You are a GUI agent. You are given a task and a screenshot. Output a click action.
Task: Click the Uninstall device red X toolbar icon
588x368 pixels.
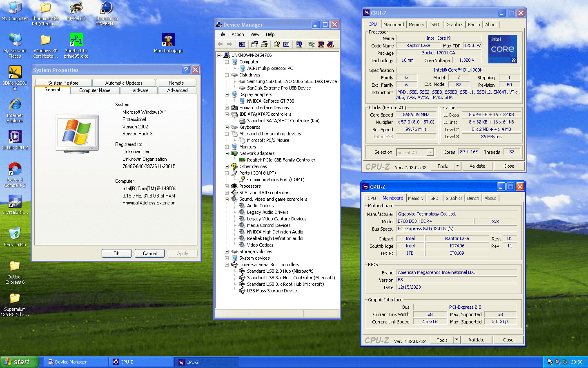tap(321, 44)
